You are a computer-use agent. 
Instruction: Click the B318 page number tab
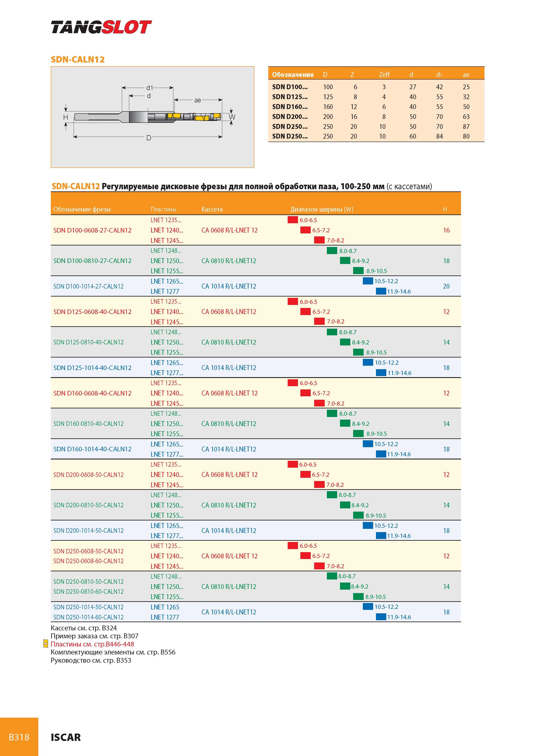19,737
